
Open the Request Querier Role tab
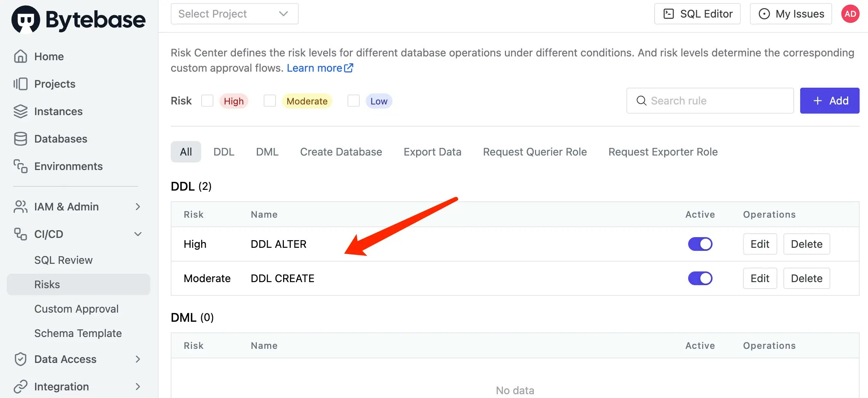[x=535, y=152]
